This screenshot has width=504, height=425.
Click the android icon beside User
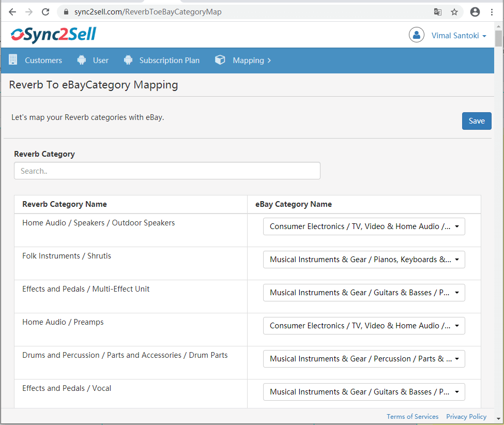pyautogui.click(x=82, y=60)
